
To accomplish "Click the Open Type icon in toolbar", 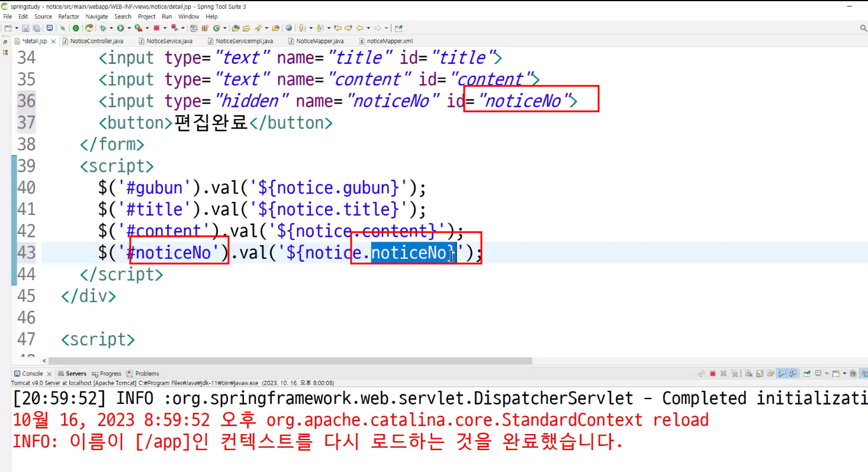I will click(236, 28).
